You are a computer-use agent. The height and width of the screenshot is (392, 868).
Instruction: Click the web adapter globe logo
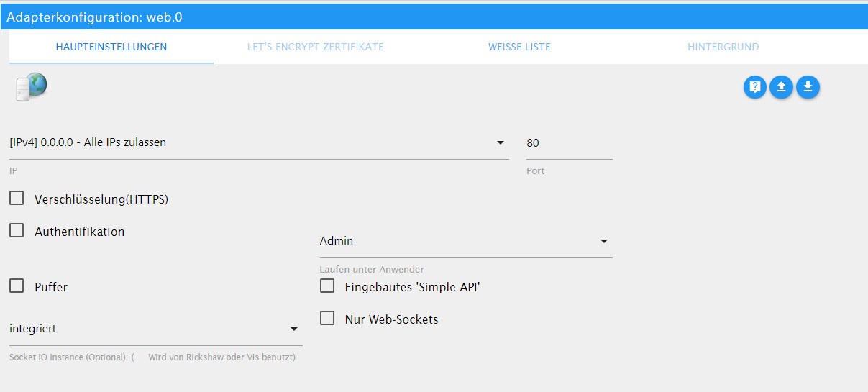tap(31, 86)
